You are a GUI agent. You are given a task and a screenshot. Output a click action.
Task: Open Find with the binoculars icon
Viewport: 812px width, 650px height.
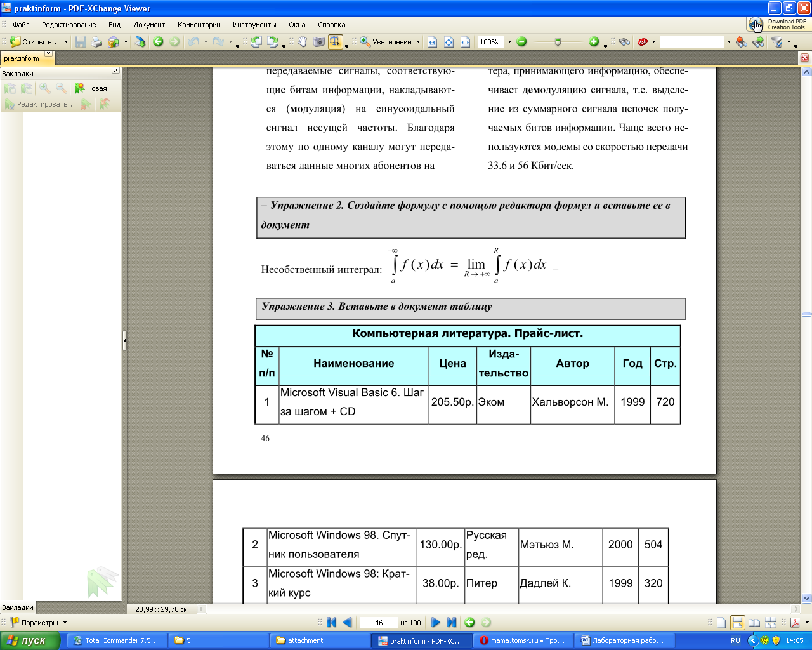624,42
